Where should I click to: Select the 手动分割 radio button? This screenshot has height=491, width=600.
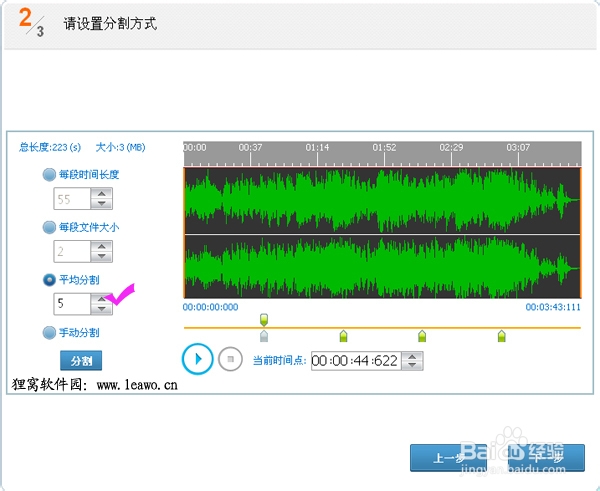(49, 333)
